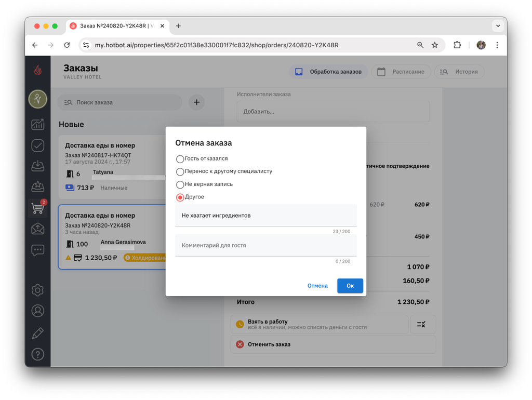Switch to the 'Расписание' tab
The height and width of the screenshot is (400, 532).
click(401, 72)
